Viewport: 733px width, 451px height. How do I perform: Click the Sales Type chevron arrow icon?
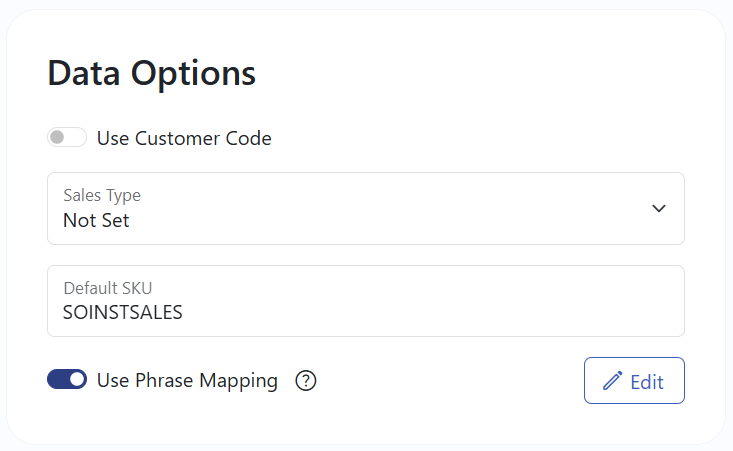[x=659, y=208]
